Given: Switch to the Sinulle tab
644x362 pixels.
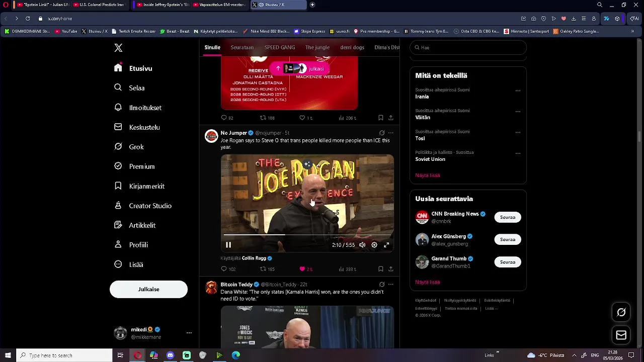Looking at the screenshot, I should click(212, 47).
